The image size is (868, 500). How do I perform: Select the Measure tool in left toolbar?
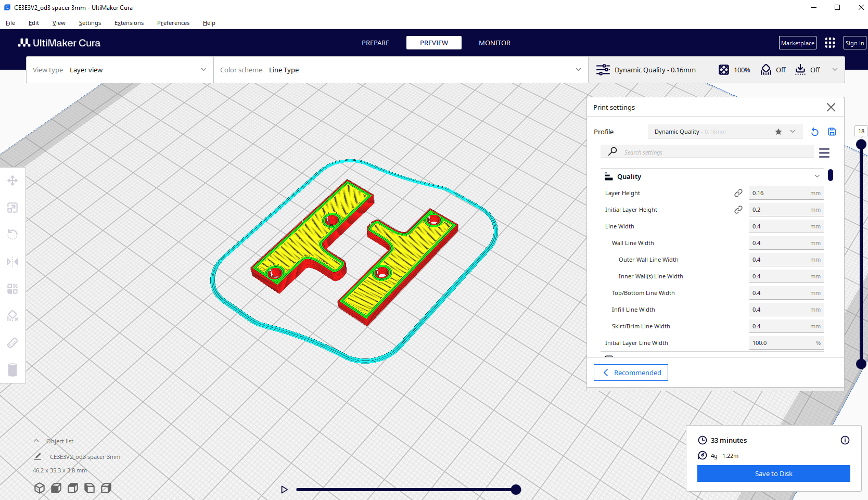coord(12,343)
